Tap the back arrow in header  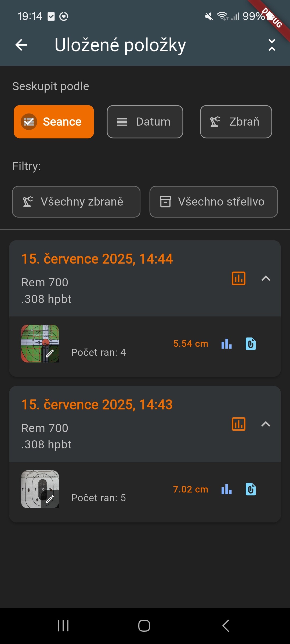tap(21, 45)
